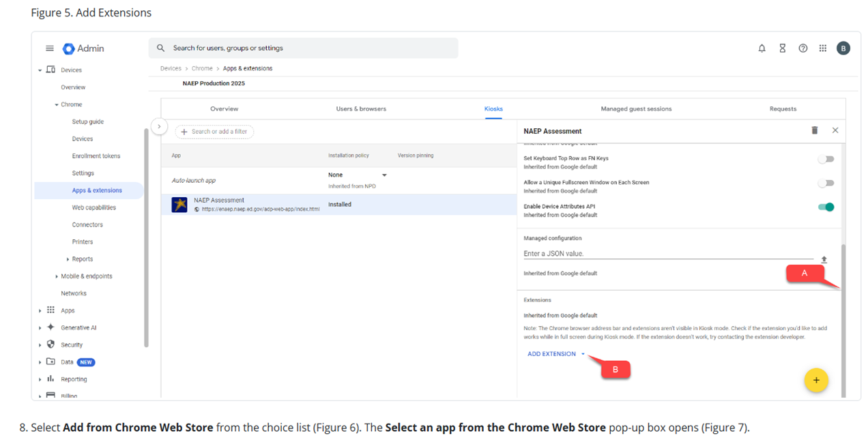Expand the Reports tree item

68,259
